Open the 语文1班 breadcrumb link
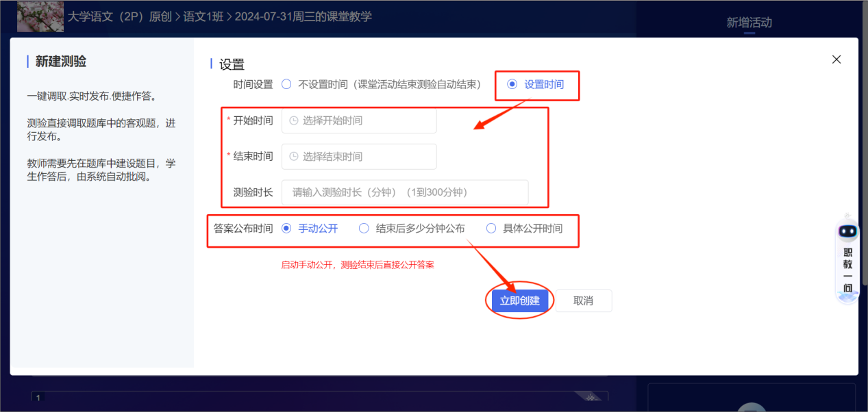The height and width of the screenshot is (412, 868). (x=204, y=16)
